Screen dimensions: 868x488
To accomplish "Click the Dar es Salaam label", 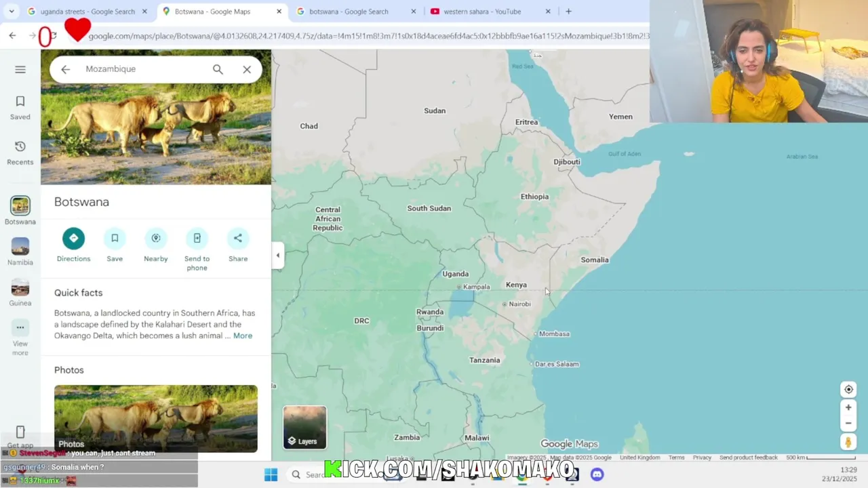I will pos(557,364).
